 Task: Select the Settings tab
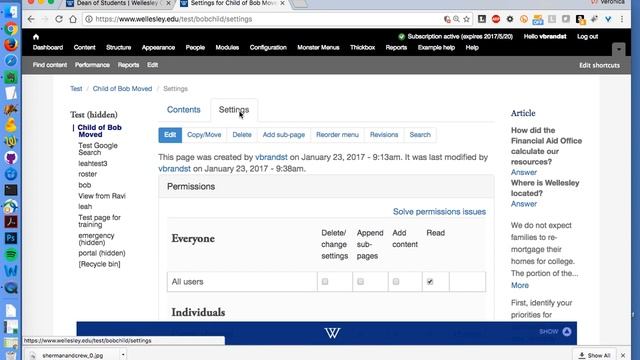(234, 110)
